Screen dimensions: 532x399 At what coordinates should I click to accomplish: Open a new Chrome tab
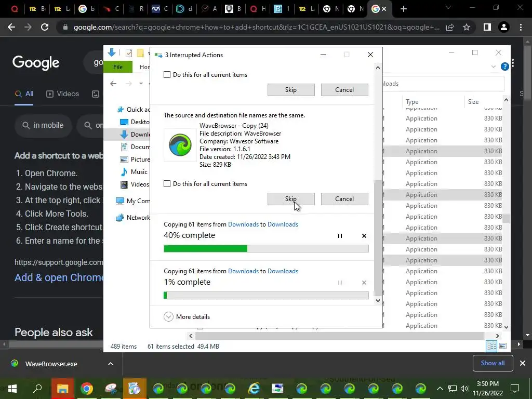(x=403, y=9)
